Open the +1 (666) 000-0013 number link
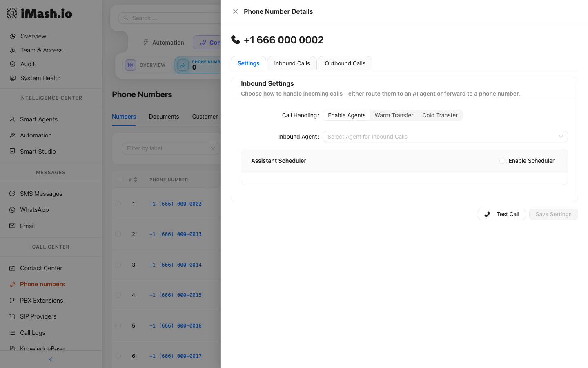 click(x=176, y=234)
